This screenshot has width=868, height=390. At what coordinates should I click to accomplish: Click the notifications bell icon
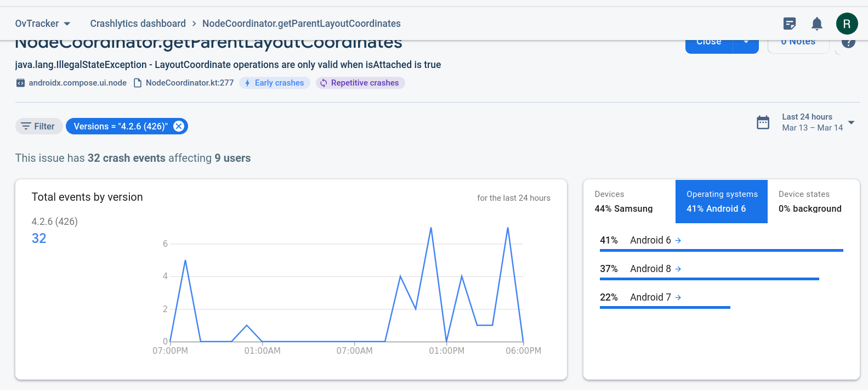point(817,24)
